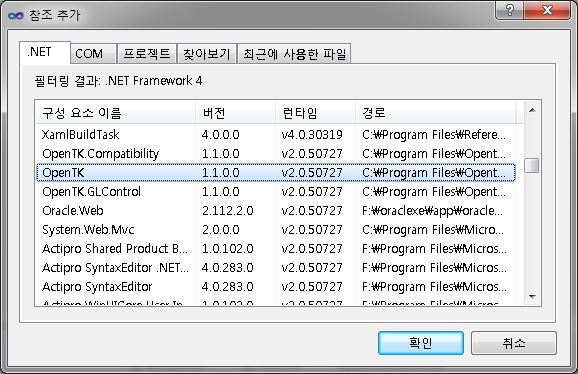Select Actipro Shared Product B... row
The height and width of the screenshot is (374, 578).
pyautogui.click(x=275, y=249)
